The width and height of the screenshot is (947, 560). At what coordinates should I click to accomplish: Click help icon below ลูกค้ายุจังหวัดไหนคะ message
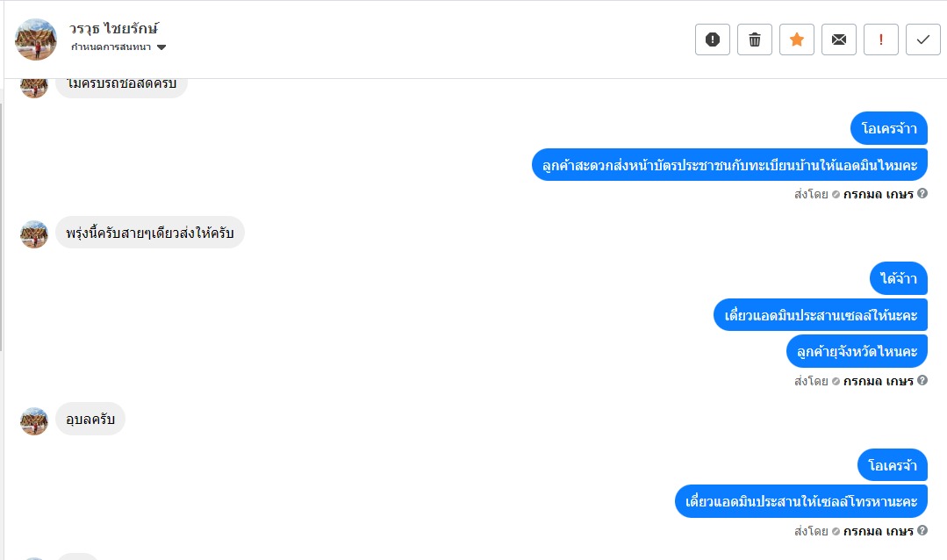point(922,381)
